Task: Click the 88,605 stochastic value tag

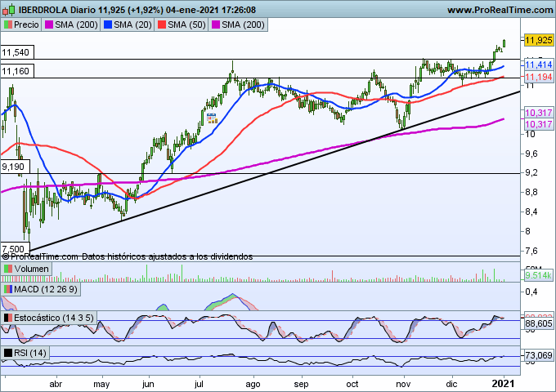Action: click(x=539, y=323)
